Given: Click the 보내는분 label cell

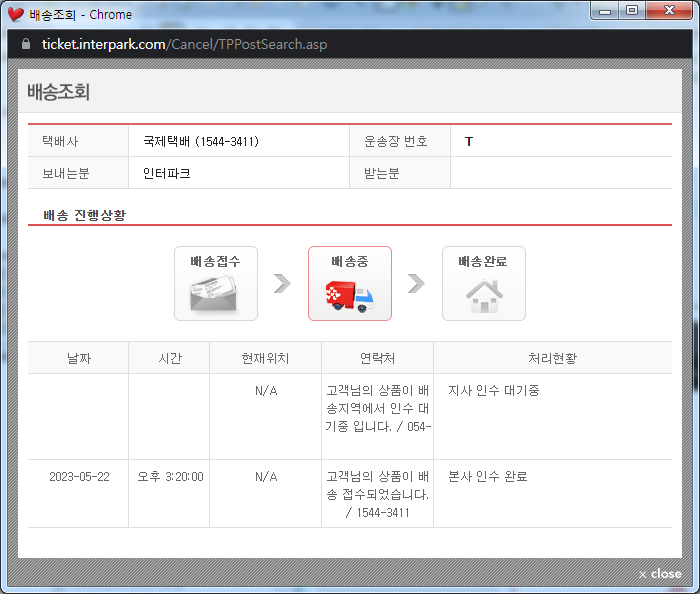Looking at the screenshot, I should (78, 173).
